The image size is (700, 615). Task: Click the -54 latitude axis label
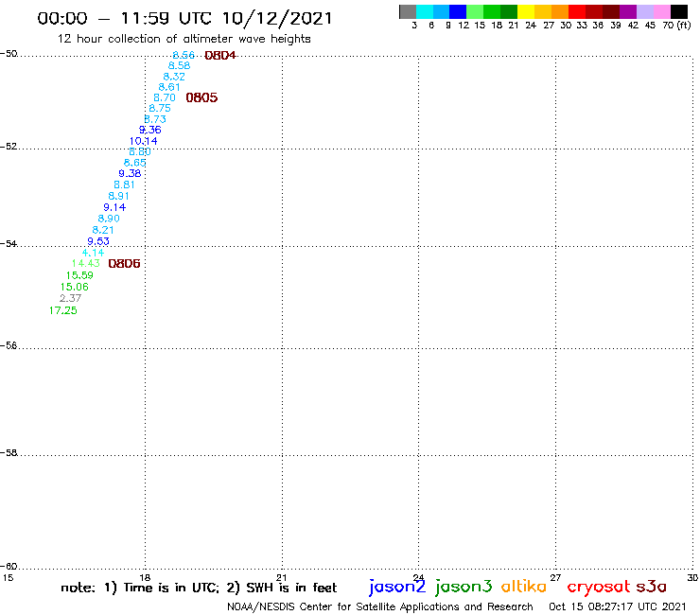click(9, 244)
